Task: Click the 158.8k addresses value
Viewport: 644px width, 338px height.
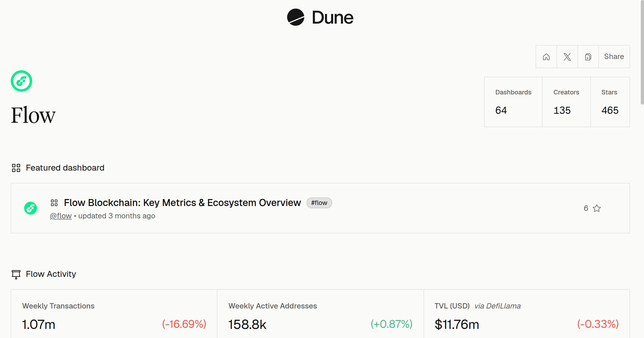Action: point(247,324)
